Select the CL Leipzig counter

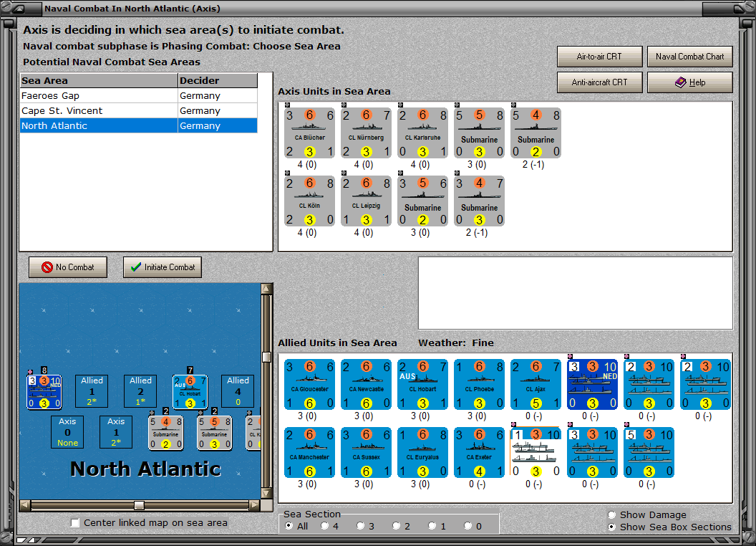click(x=366, y=201)
